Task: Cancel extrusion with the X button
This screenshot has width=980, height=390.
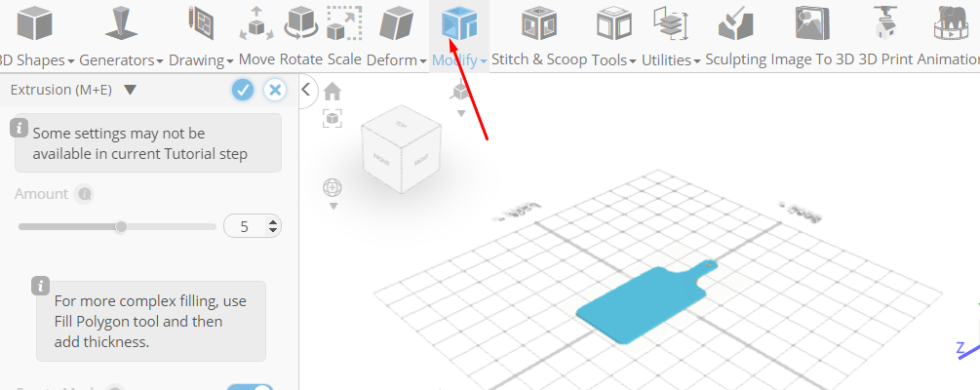Action: point(274,90)
